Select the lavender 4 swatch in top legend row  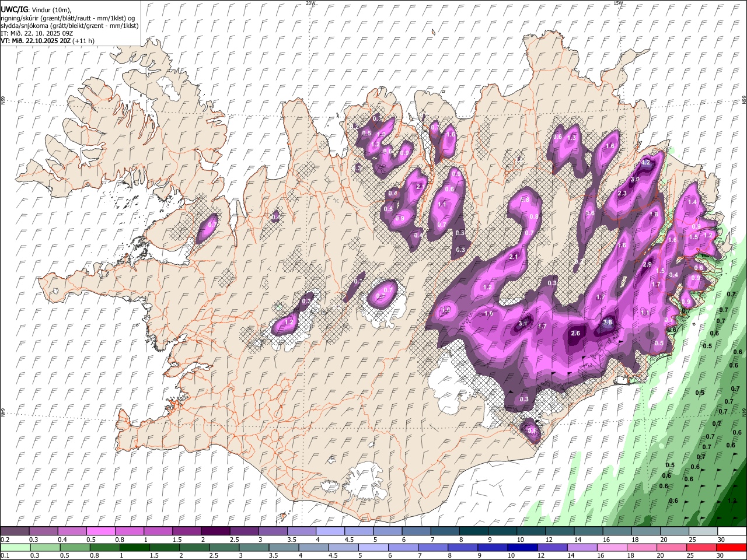330,531
